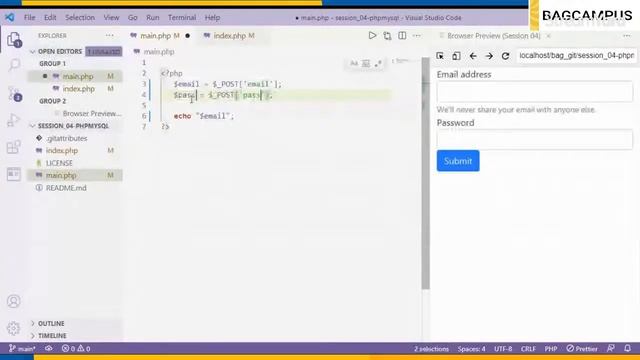Open Browser Preview More Actions ellipsis
Screen dimensions: 640x360
click(x=627, y=36)
